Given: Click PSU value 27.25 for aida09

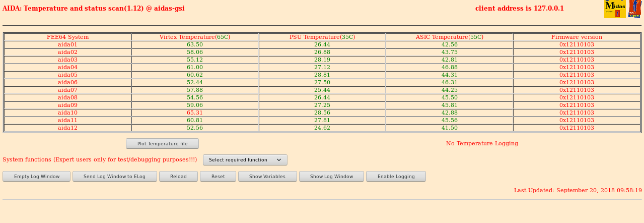Looking at the screenshot, I should (322, 105).
